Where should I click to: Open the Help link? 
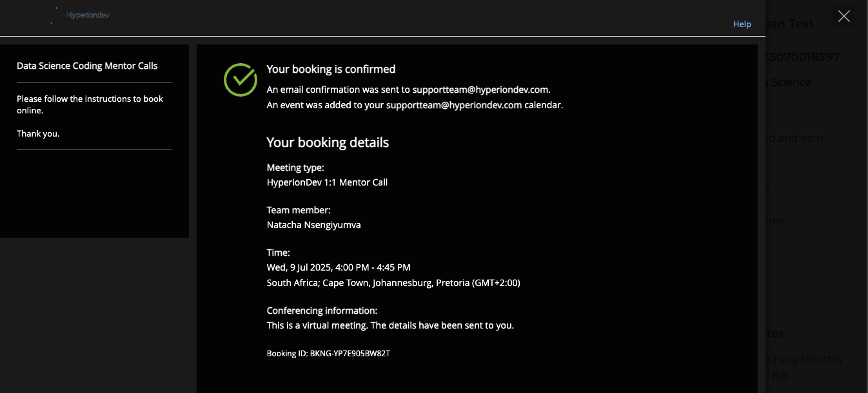click(742, 24)
